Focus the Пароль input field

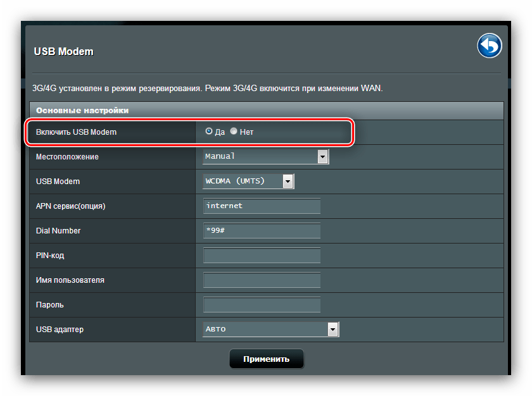[x=262, y=305]
